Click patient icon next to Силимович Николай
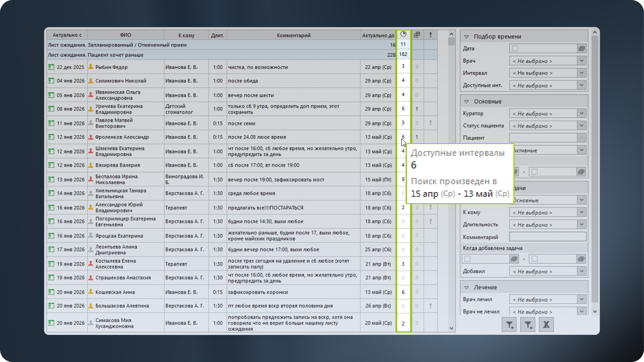The width and height of the screenshot is (644, 362). pyautogui.click(x=91, y=81)
